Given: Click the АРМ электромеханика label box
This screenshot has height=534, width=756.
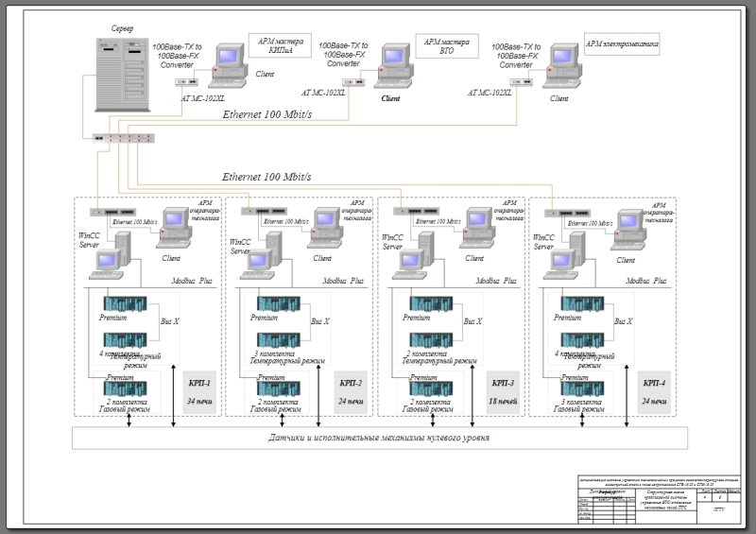Looking at the screenshot, I should point(622,43).
